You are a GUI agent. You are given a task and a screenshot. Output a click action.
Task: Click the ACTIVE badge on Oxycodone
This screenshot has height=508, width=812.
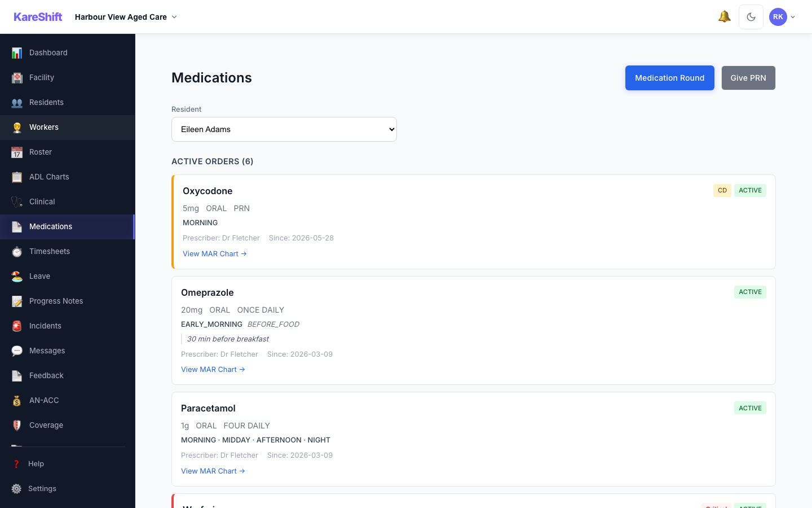[x=750, y=190]
